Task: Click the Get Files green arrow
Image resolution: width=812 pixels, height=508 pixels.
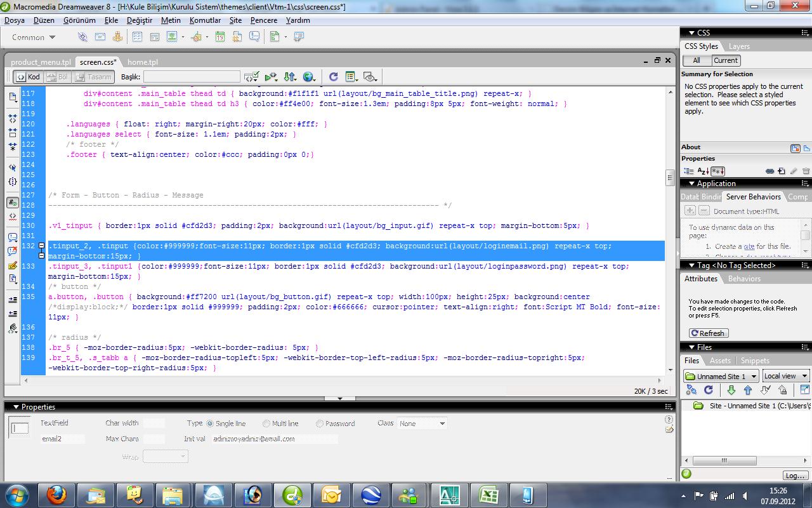Action: [x=731, y=390]
